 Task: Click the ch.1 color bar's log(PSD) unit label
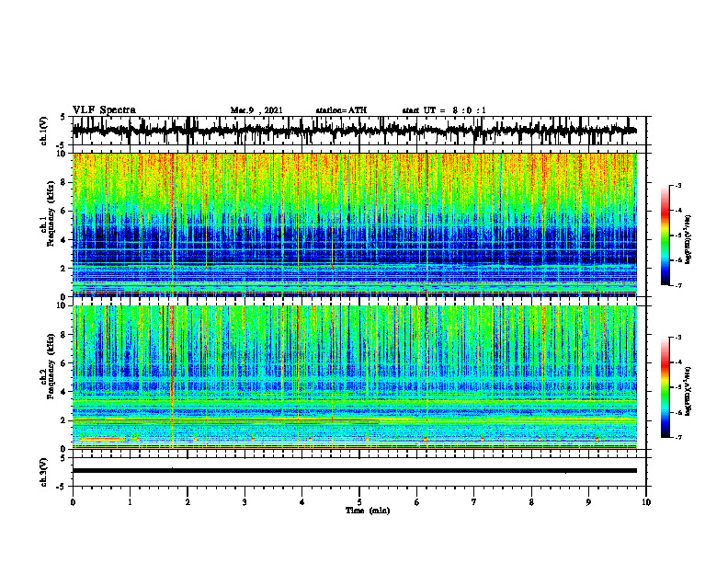click(x=688, y=240)
